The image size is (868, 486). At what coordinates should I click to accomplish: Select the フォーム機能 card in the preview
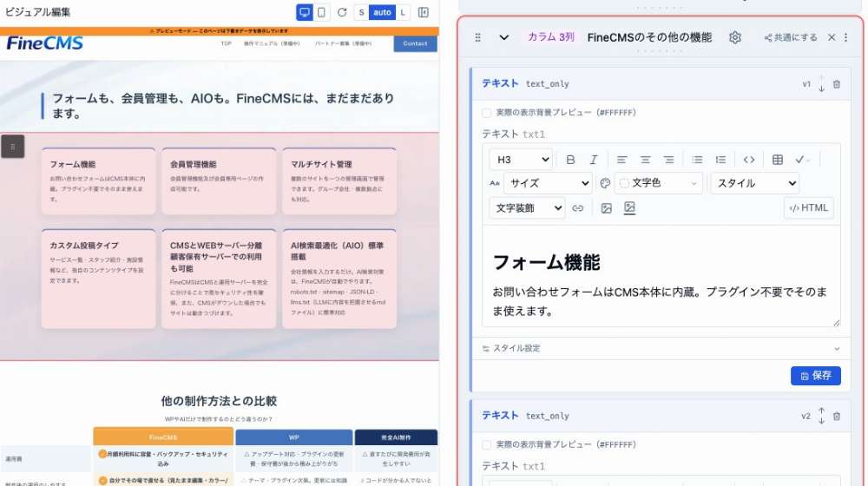point(99,181)
